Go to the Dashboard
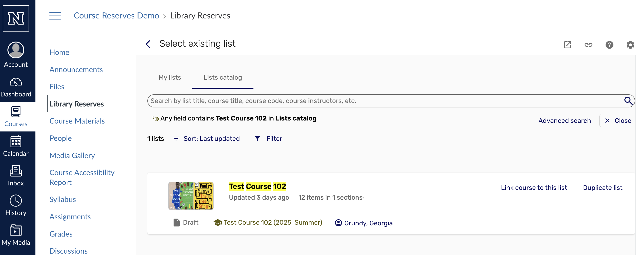Image resolution: width=644 pixels, height=255 pixels. [16, 87]
